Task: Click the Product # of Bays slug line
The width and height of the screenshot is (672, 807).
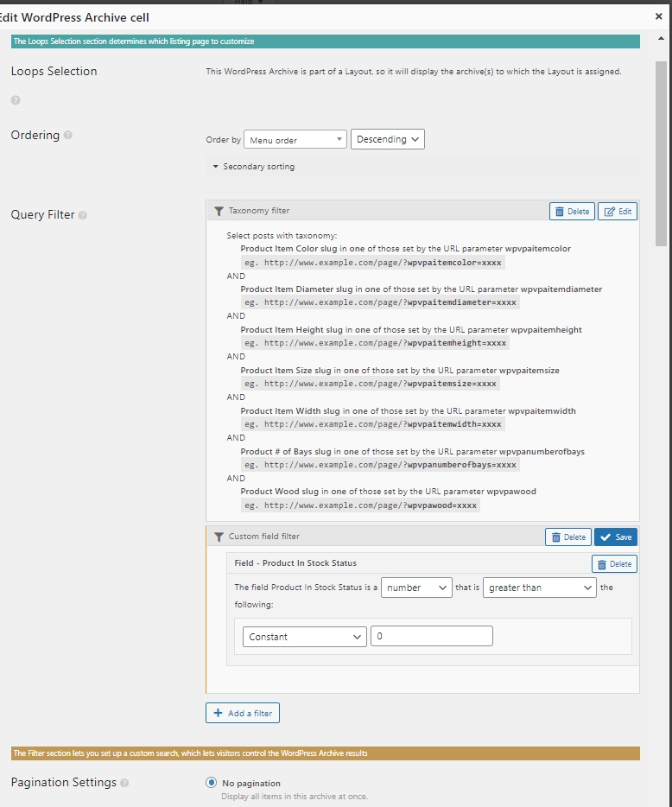Action: click(412, 452)
